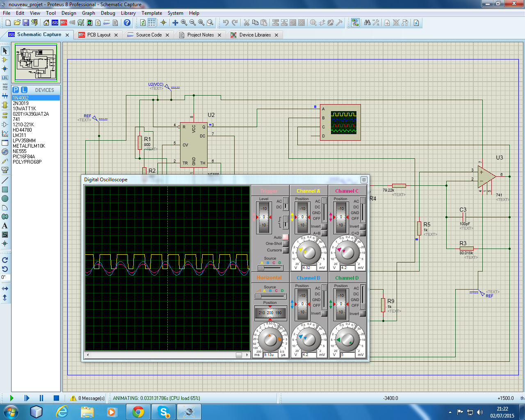Toggle Channel C Invert button

click(x=363, y=226)
